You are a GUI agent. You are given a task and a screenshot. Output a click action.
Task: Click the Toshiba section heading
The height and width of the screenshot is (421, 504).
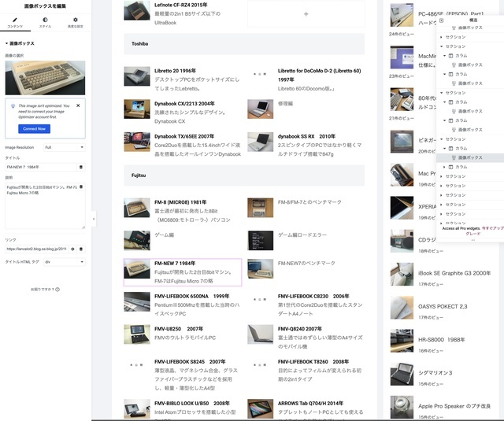point(140,43)
